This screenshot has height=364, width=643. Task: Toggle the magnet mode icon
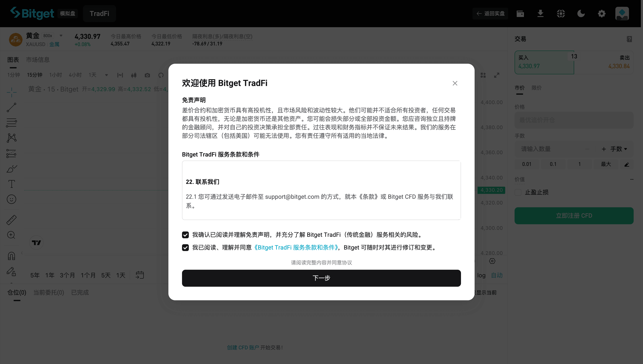(x=11, y=256)
